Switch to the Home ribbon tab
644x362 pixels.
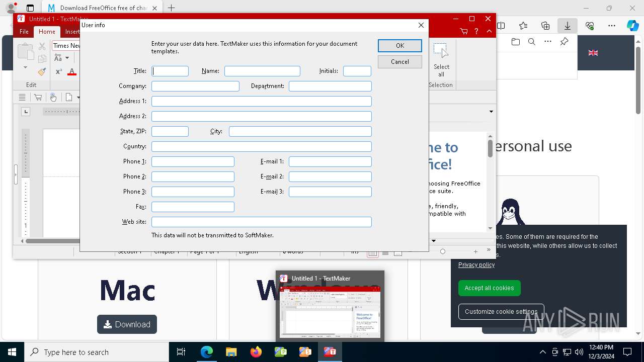[47, 31]
